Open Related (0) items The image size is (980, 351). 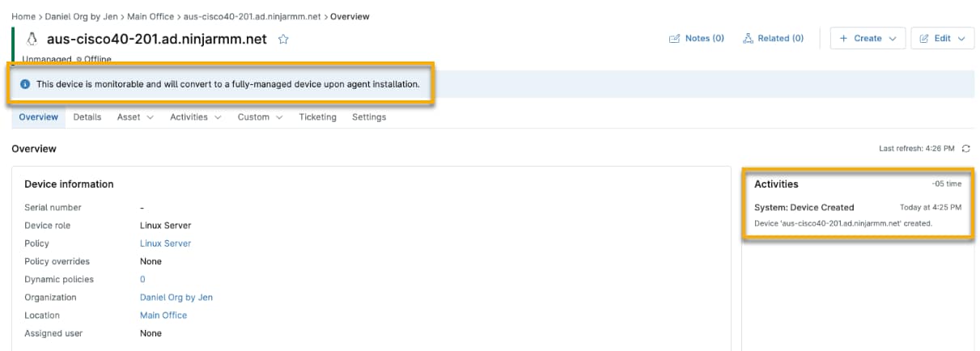tap(773, 38)
